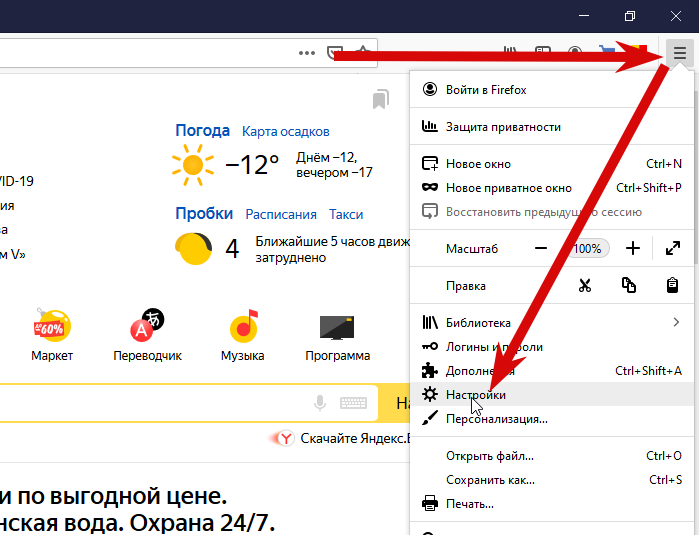Open the Такси link
This screenshot has width=699, height=535.
[346, 214]
